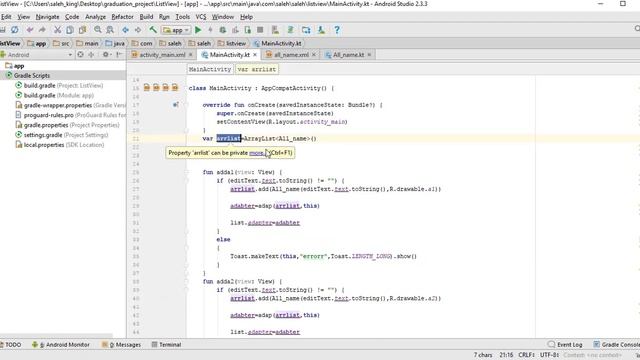The height and width of the screenshot is (360, 640).
Task: Open the Code menu
Action: click(x=72, y=17)
